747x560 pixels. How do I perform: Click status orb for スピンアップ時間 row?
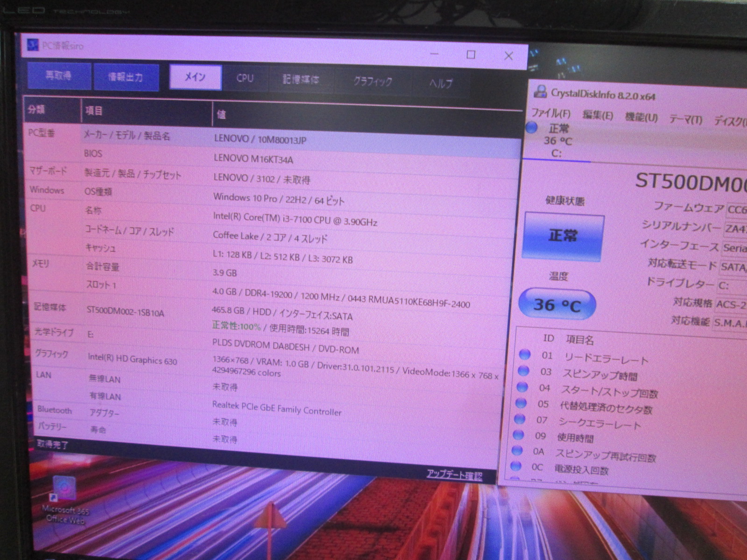pos(523,371)
